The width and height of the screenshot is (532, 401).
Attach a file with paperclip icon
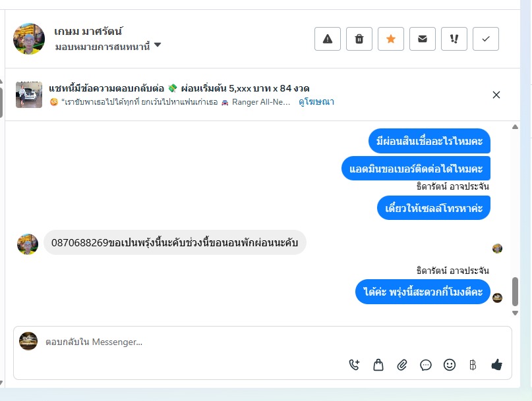[402, 365]
